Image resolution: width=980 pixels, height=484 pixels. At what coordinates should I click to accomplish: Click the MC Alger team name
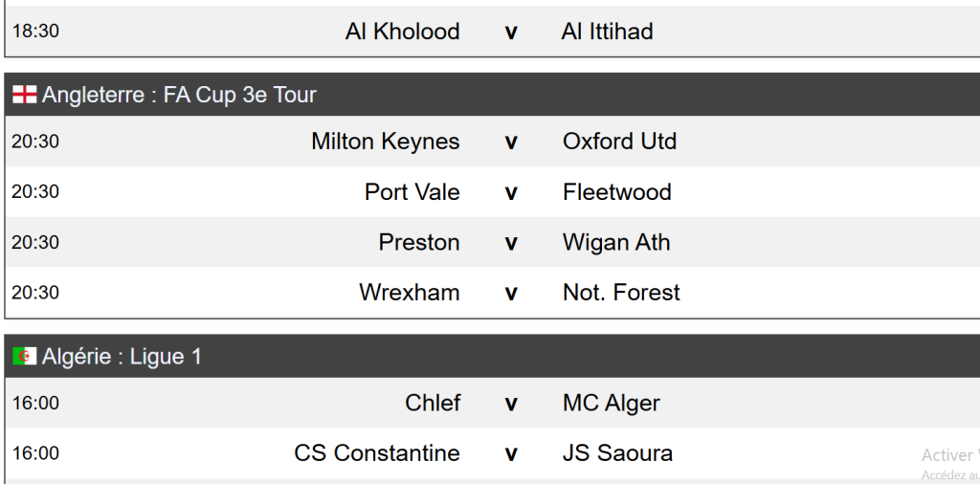611,404
